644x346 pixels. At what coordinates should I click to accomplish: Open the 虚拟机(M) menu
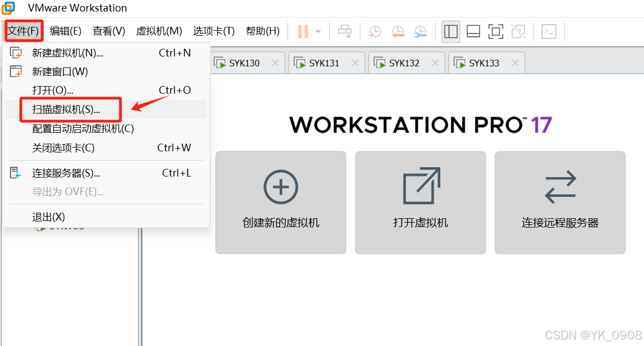[159, 31]
